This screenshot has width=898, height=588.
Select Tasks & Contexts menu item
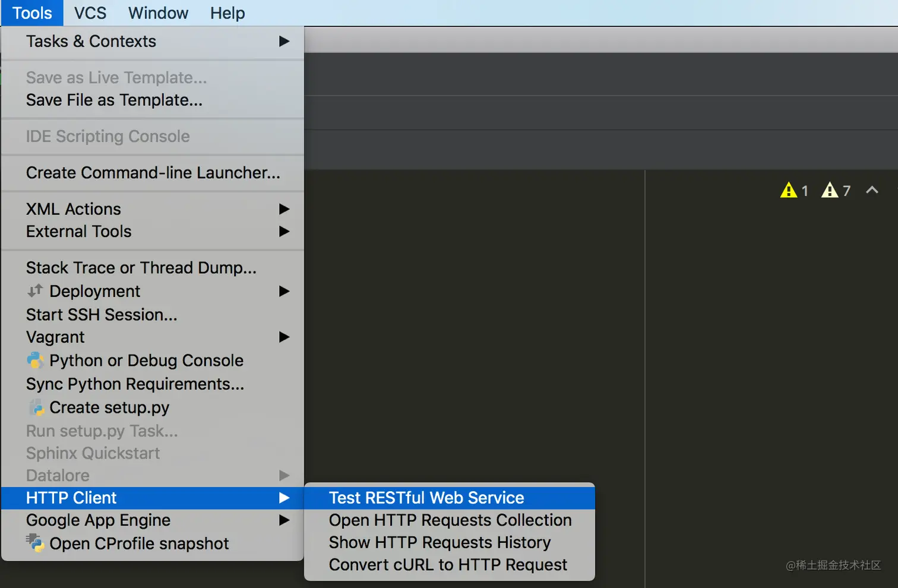(x=153, y=41)
